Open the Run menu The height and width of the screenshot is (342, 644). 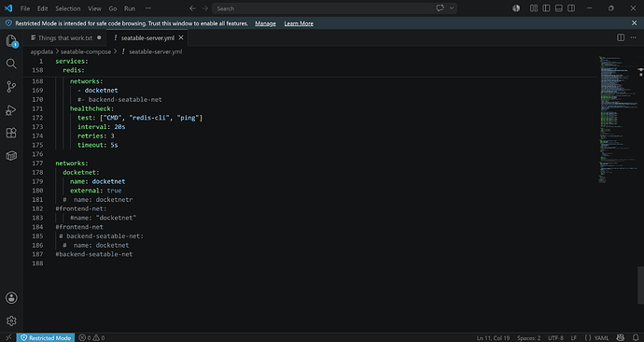pos(130,8)
